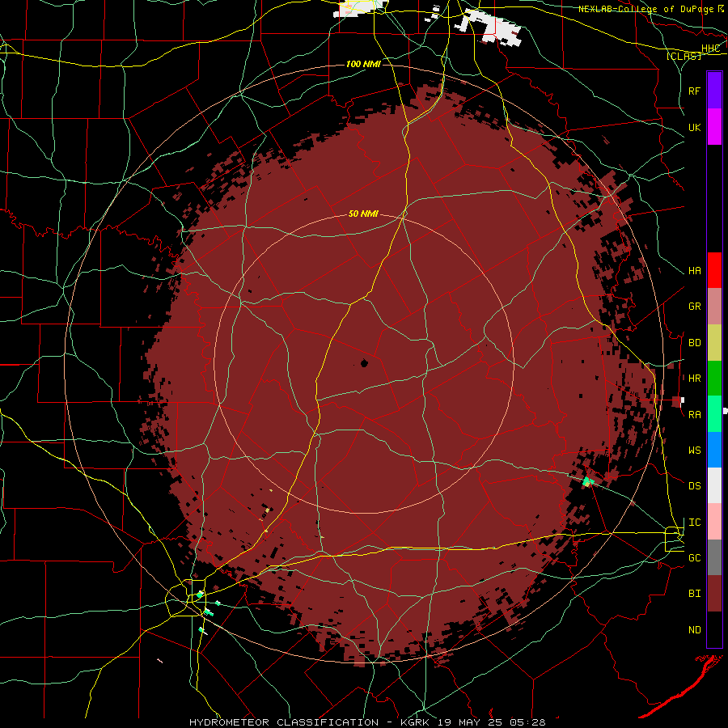The width and height of the screenshot is (728, 728).
Task: Select the GR dusty pink legend swatch
Action: (x=714, y=306)
